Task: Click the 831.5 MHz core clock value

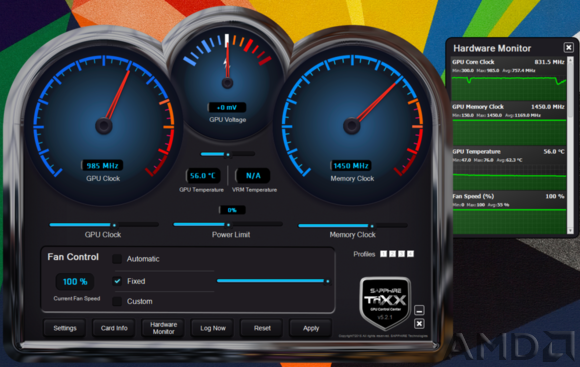Action: point(549,62)
